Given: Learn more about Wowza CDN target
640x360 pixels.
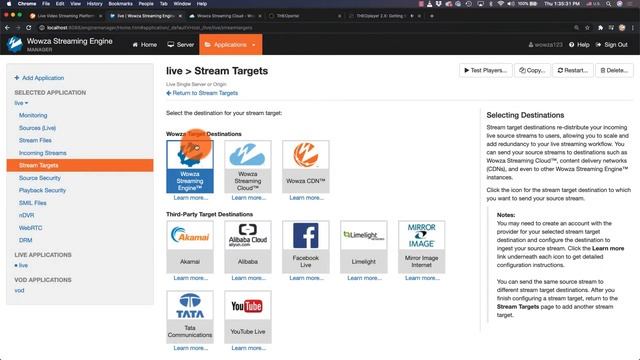Looking at the screenshot, I should (x=307, y=198).
